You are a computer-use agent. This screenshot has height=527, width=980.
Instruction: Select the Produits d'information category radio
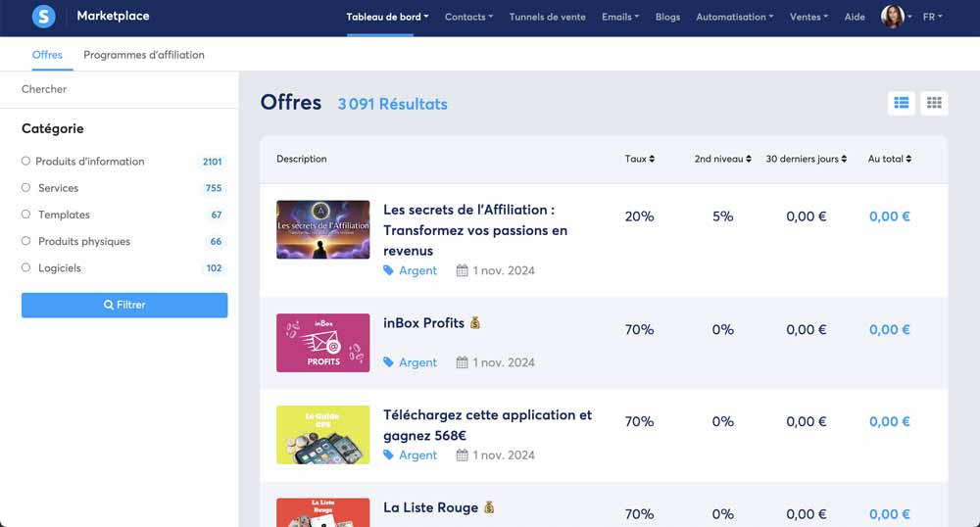(25, 161)
